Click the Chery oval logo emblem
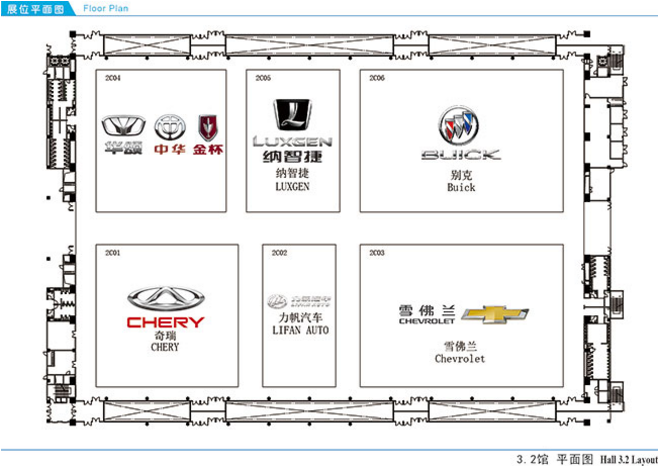This screenshot has height=466, width=661. tap(166, 299)
